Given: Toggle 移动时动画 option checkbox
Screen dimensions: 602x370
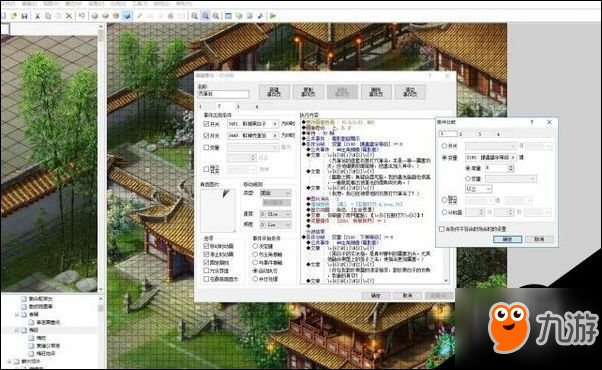Looking at the screenshot, I should [x=207, y=246].
